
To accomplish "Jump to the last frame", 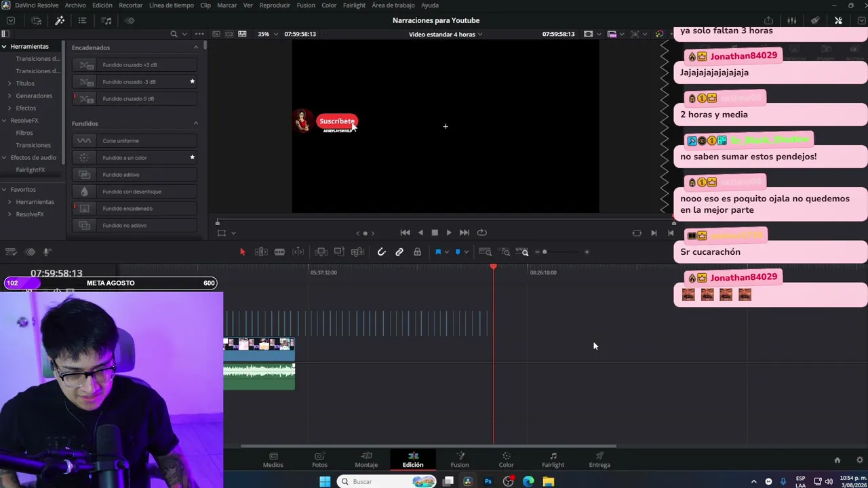I will tap(465, 232).
